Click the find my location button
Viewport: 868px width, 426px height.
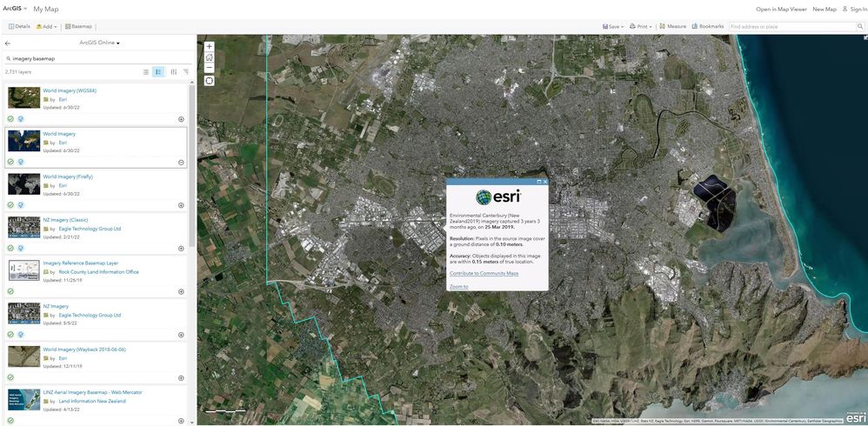210,81
